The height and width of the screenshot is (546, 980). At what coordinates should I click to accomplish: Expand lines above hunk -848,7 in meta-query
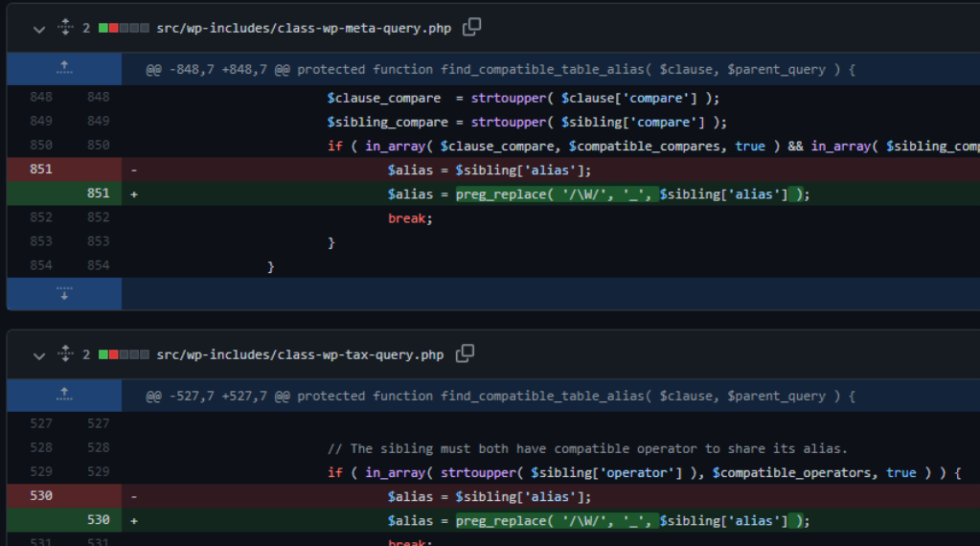coord(64,69)
